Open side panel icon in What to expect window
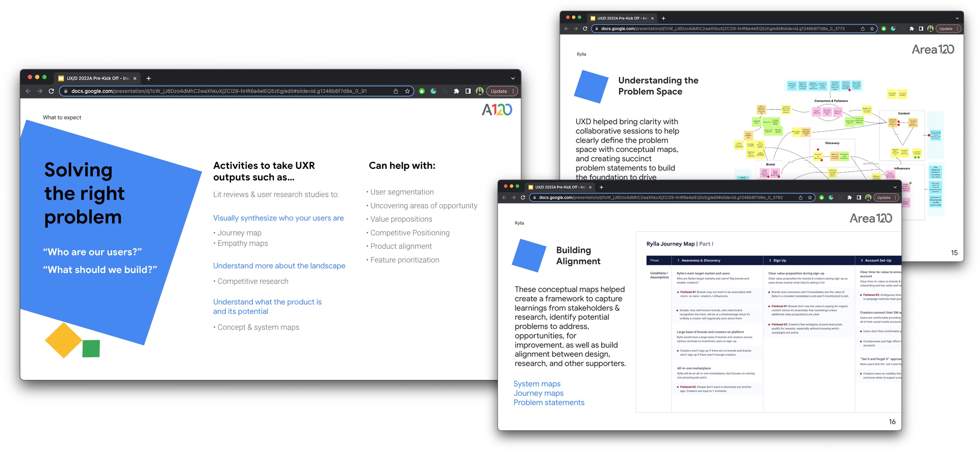This screenshot has height=452, width=980. [468, 91]
